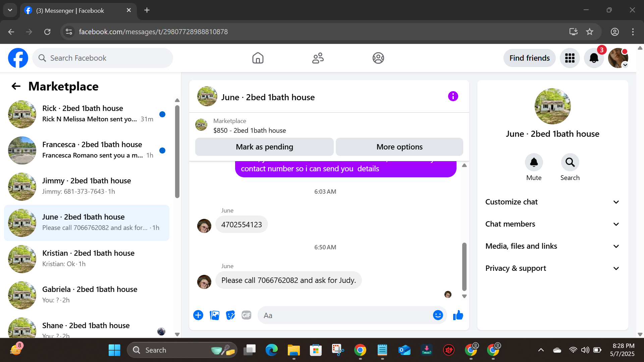
Task: Open the conversation info icon
Action: (x=453, y=97)
